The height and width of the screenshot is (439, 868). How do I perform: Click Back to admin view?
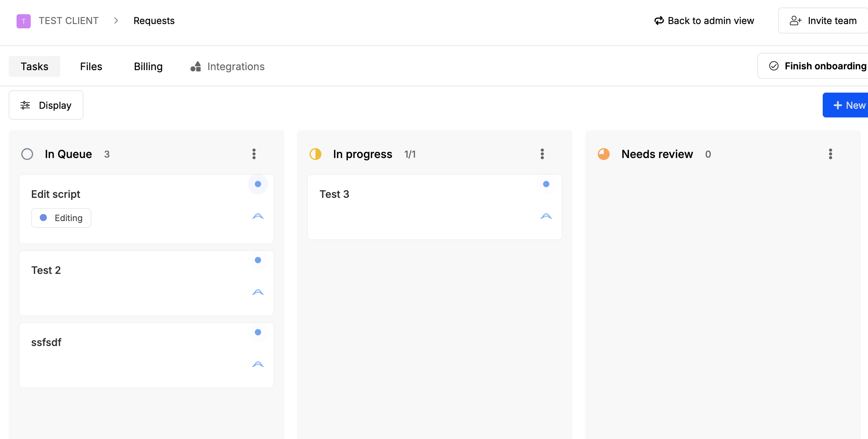click(x=704, y=21)
